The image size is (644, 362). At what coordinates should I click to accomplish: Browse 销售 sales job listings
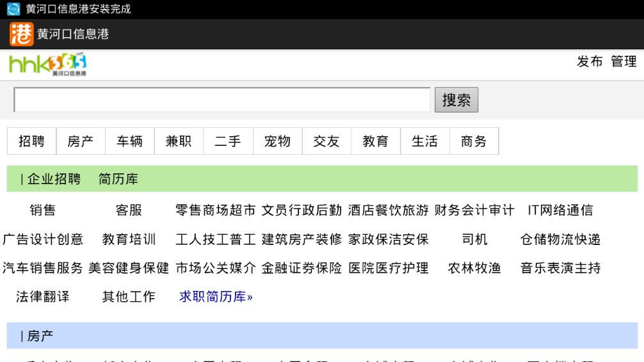[x=43, y=210]
